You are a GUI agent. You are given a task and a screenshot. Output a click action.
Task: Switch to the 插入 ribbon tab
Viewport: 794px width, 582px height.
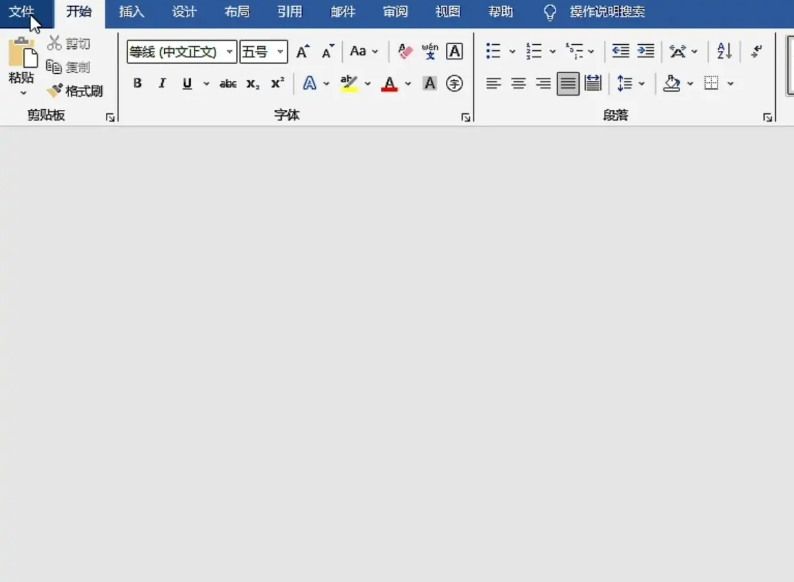click(x=131, y=12)
